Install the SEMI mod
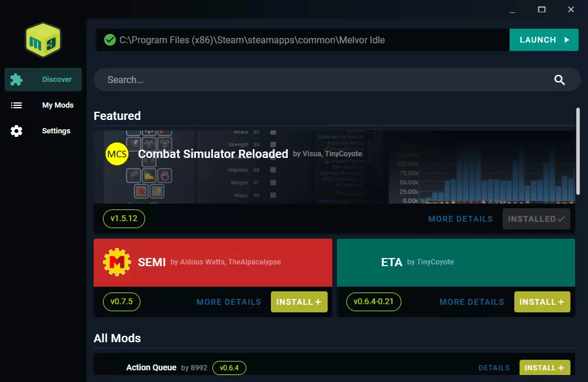 tap(299, 302)
